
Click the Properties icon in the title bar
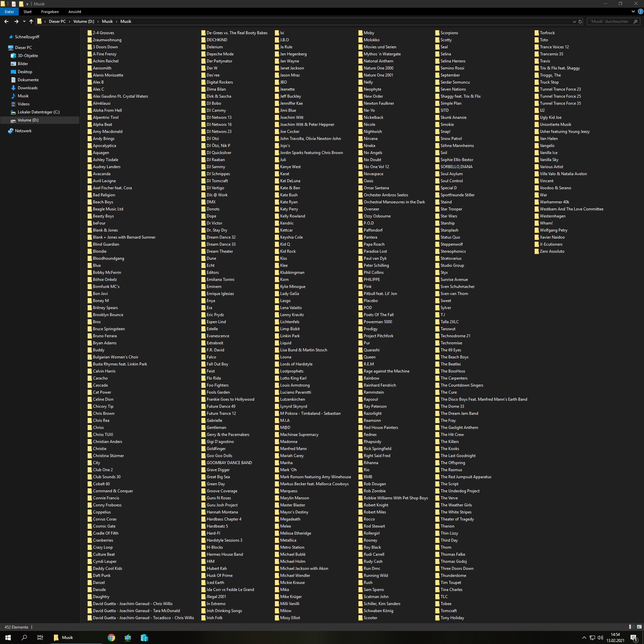[14, 4]
